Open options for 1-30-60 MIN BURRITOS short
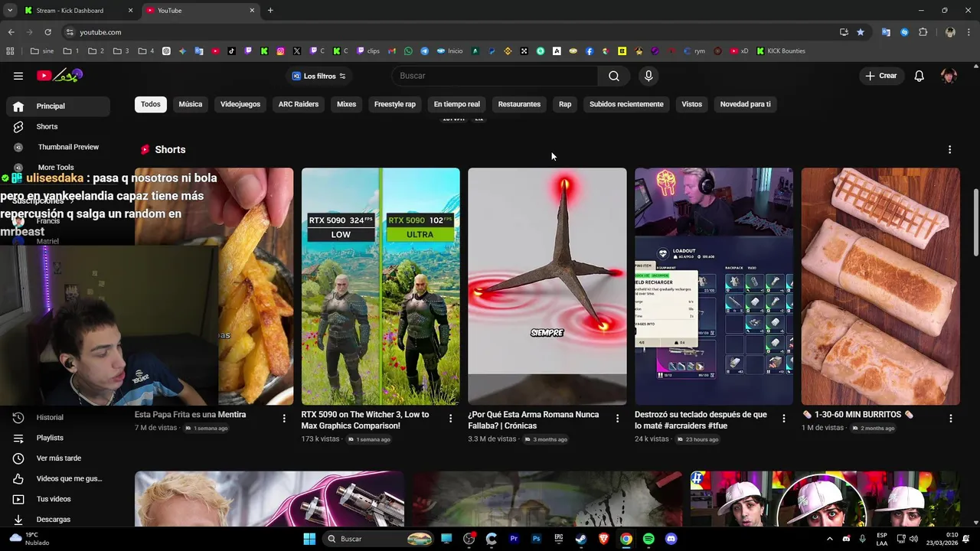980x551 pixels. click(950, 419)
